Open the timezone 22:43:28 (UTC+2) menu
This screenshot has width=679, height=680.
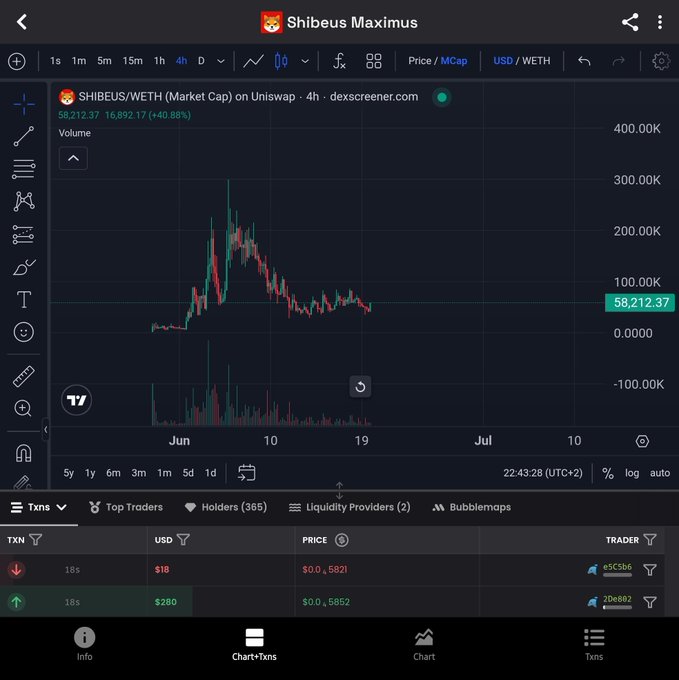click(x=543, y=473)
